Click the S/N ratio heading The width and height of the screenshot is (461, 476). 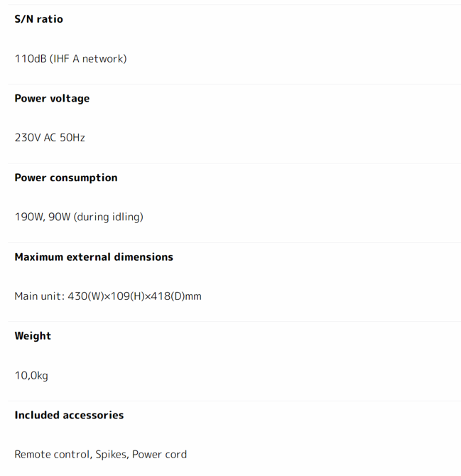tap(38, 19)
